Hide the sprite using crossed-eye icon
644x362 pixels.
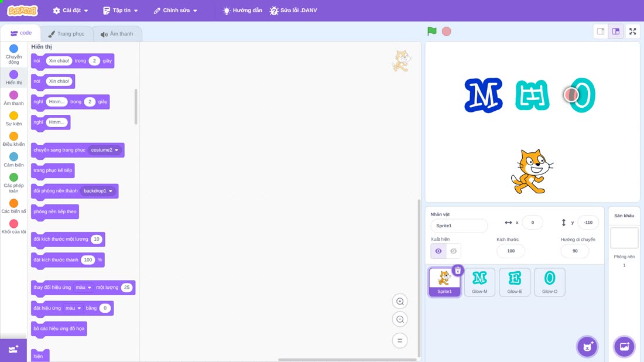(x=453, y=251)
